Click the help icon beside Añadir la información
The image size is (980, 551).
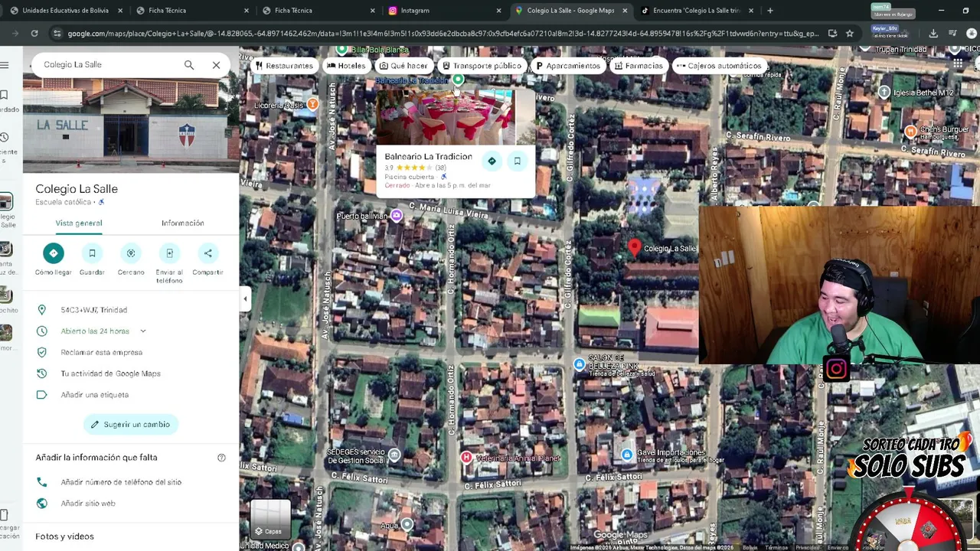tap(221, 458)
